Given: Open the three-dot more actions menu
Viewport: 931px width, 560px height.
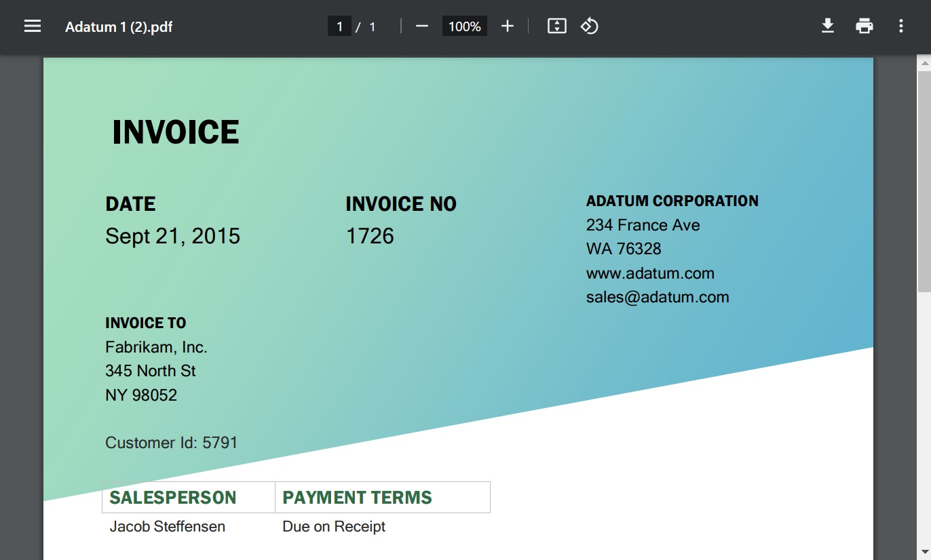Looking at the screenshot, I should [x=900, y=26].
